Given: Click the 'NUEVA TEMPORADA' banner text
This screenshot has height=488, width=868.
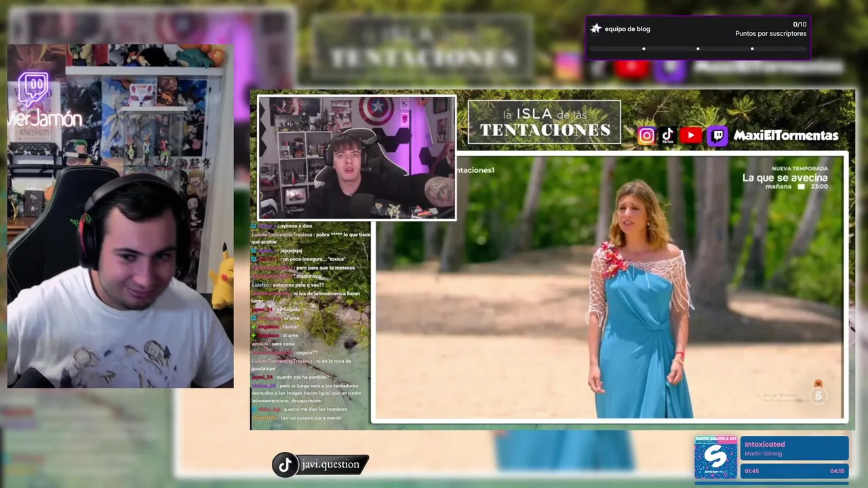Looking at the screenshot, I should [x=800, y=168].
